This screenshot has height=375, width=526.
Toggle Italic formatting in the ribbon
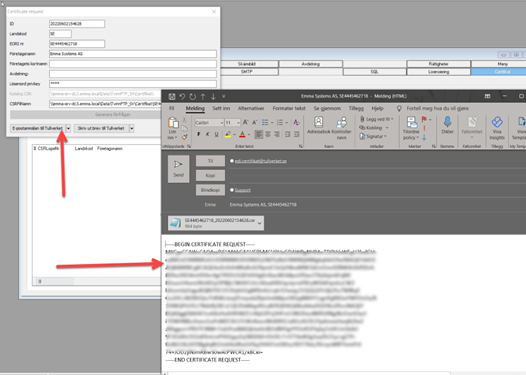point(208,135)
